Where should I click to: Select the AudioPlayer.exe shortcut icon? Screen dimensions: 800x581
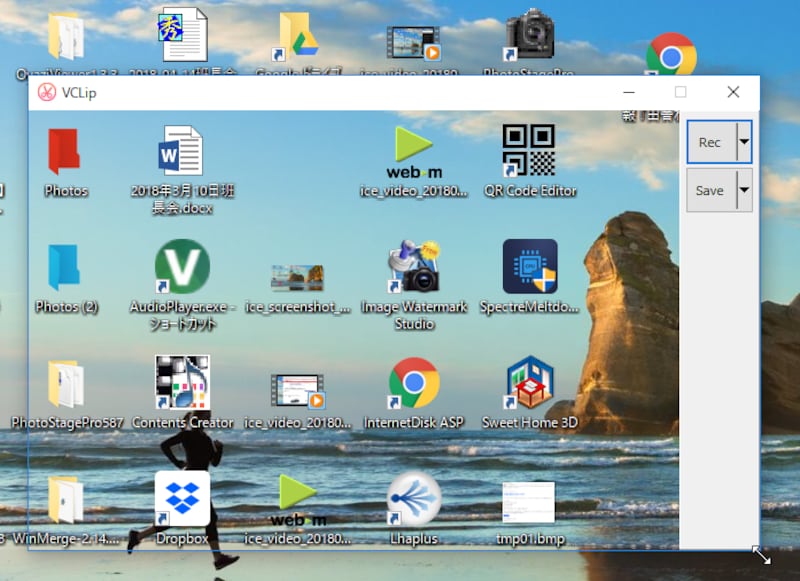[182, 266]
